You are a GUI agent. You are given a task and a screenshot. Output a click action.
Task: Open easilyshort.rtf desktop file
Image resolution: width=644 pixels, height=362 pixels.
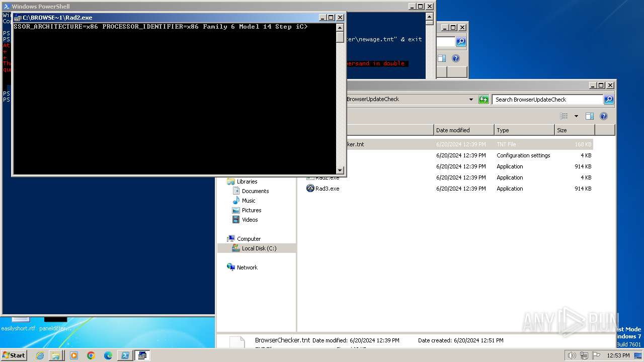18,323
